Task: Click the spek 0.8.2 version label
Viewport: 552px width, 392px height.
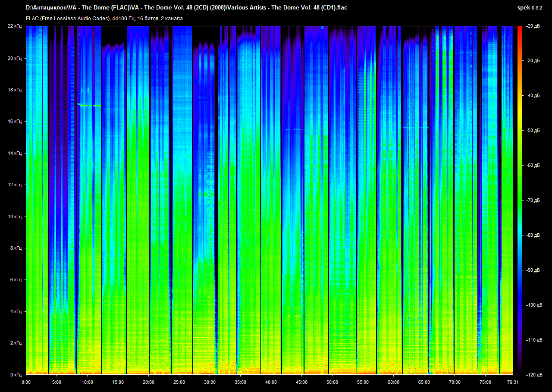Action: (x=530, y=8)
